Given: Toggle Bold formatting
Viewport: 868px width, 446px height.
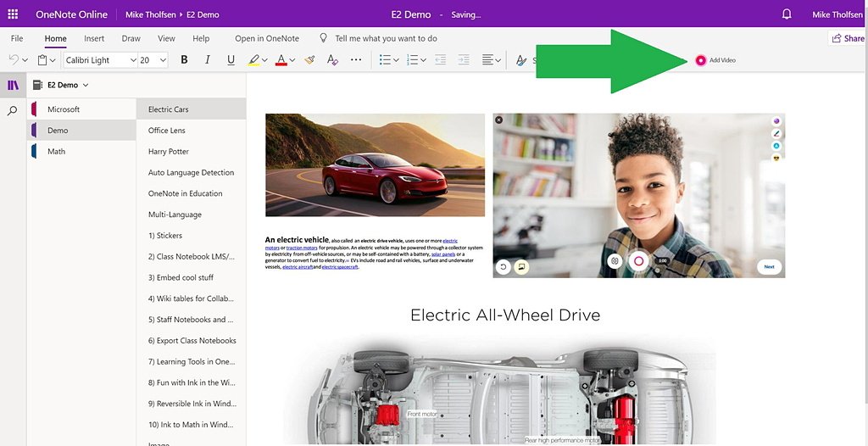Looking at the screenshot, I should [x=184, y=60].
